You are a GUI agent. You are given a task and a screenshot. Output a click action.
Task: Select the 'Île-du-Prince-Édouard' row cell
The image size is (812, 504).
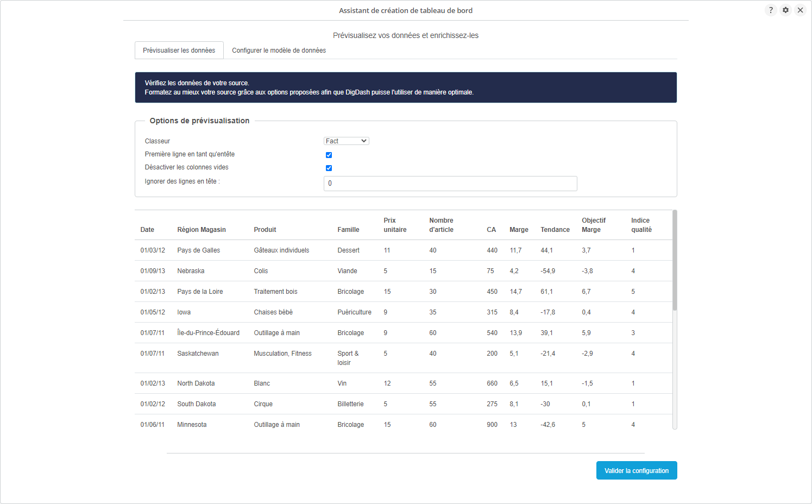pos(208,333)
